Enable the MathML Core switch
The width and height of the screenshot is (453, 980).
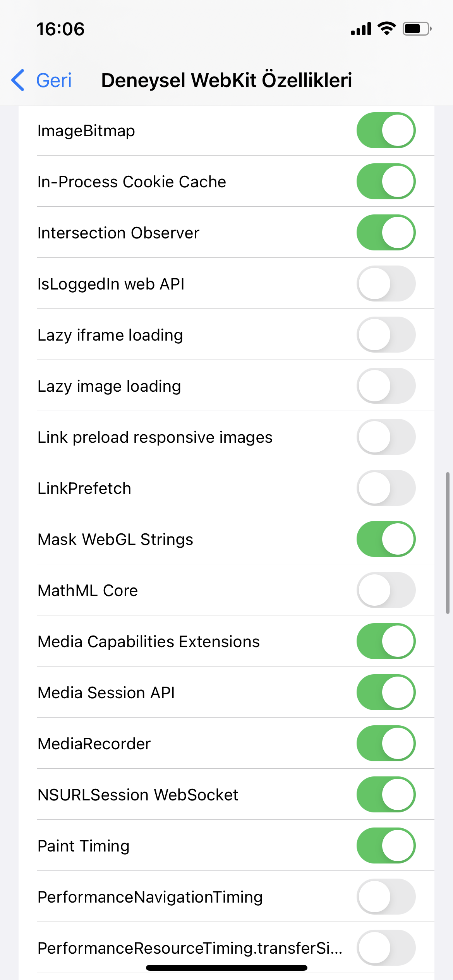pyautogui.click(x=386, y=590)
